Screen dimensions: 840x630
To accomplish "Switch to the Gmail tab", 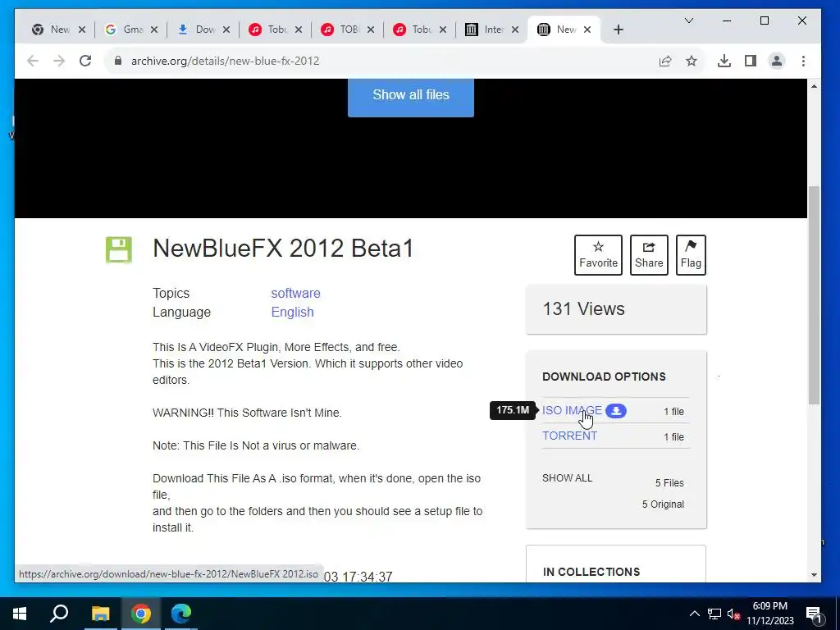I will pos(130,30).
